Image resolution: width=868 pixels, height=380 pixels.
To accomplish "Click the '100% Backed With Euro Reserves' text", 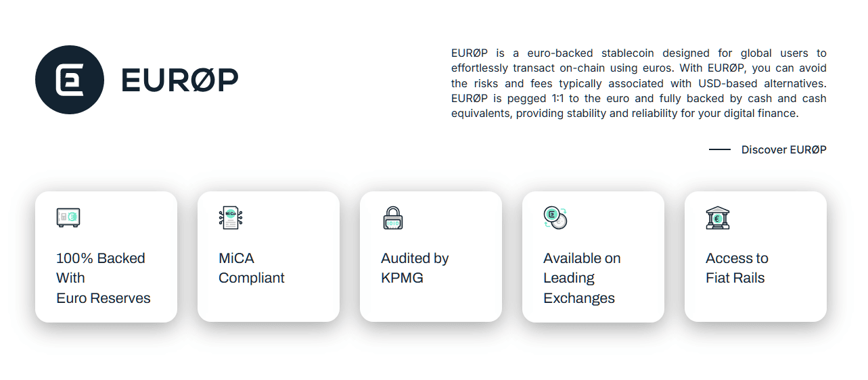I will click(x=104, y=278).
